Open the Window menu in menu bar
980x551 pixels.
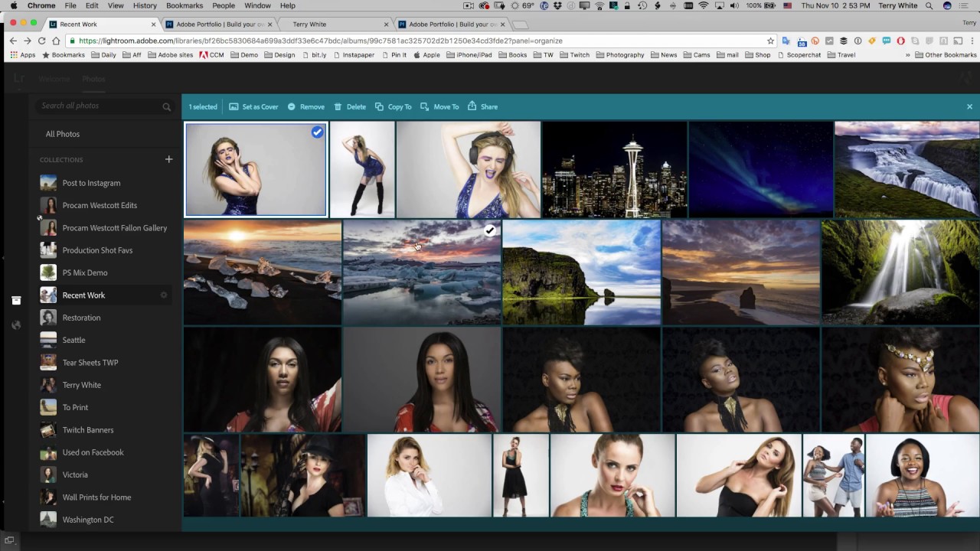257,5
